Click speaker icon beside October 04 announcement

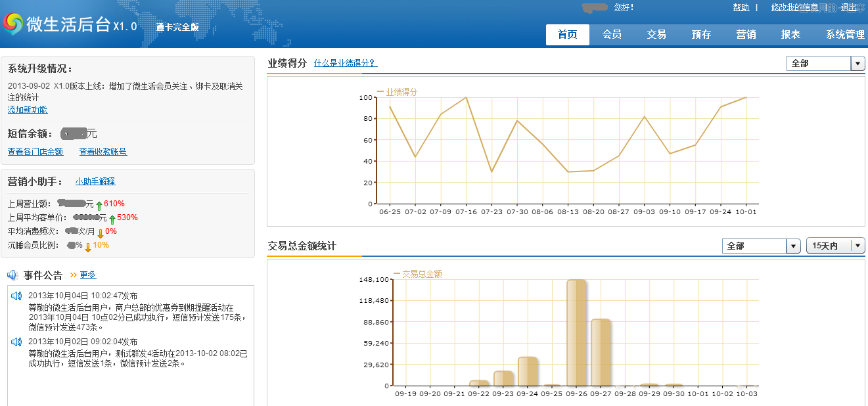(x=16, y=296)
